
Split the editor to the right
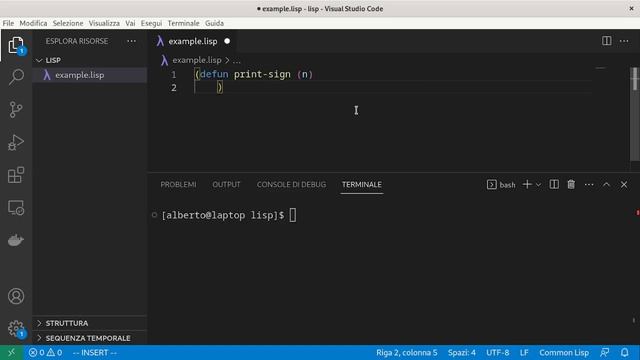[607, 41]
